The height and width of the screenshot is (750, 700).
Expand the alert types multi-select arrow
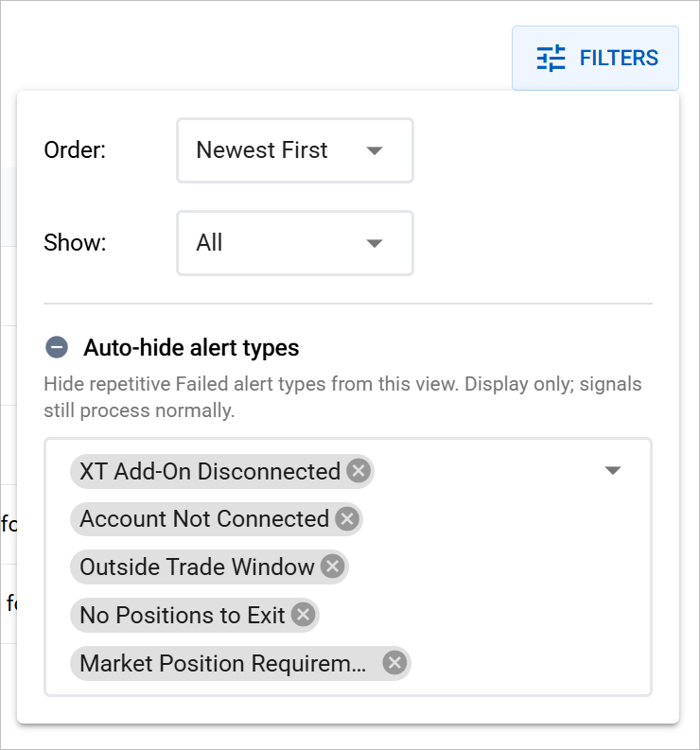point(613,471)
